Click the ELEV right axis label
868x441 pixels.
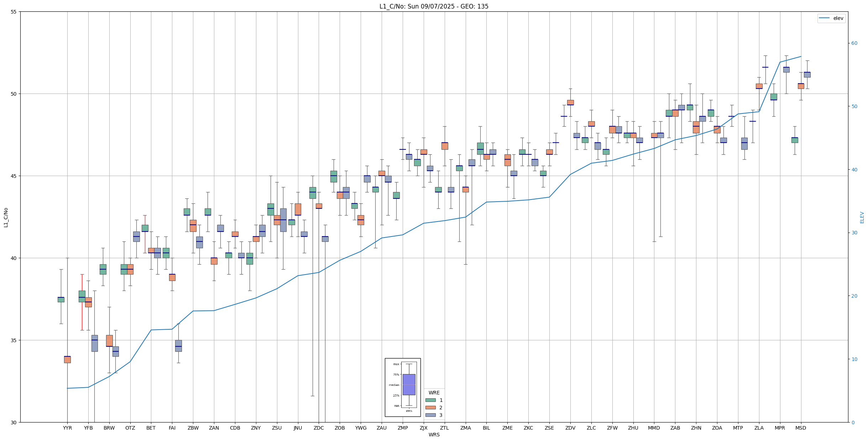click(x=862, y=217)
